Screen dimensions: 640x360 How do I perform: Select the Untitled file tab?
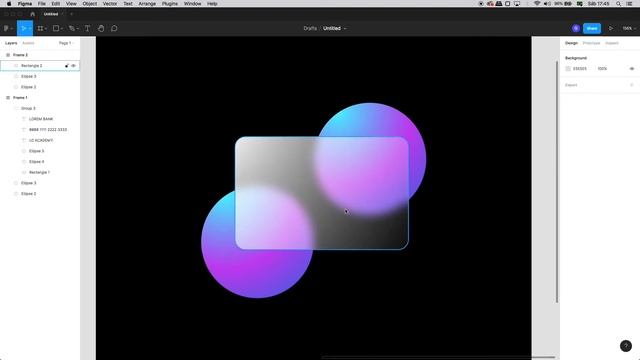click(x=51, y=14)
